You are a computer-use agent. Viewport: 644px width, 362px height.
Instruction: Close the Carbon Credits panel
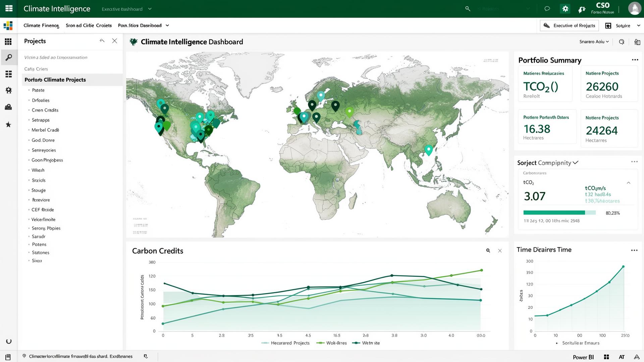coord(500,251)
